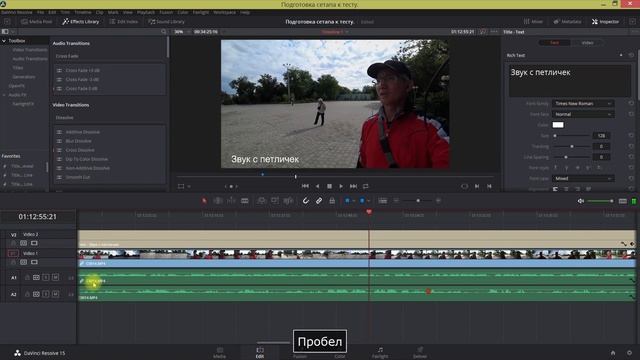Disable Video 2 track visibility
The height and width of the screenshot is (360, 640).
tap(34, 243)
